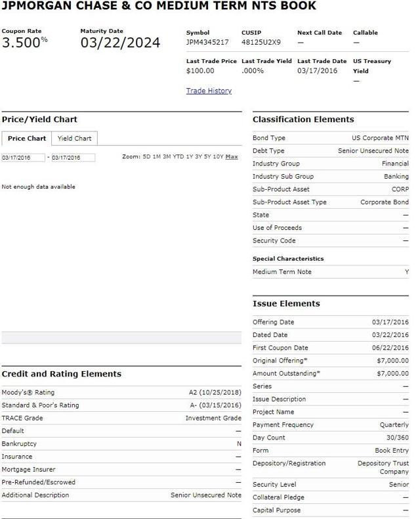Set chart zoom to 1M
The image size is (420, 519).
156,156
